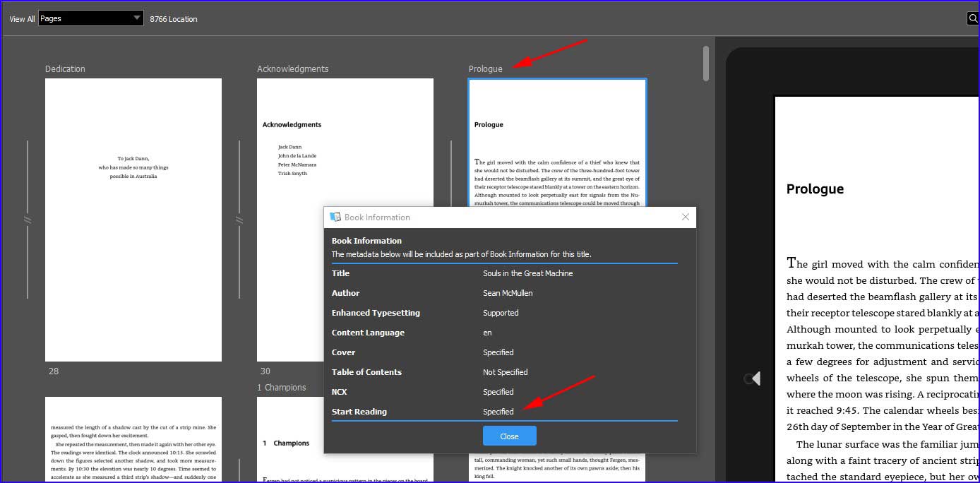980x483 pixels.
Task: Click the thumbnail panel vertical scrollbar
Action: (706, 64)
